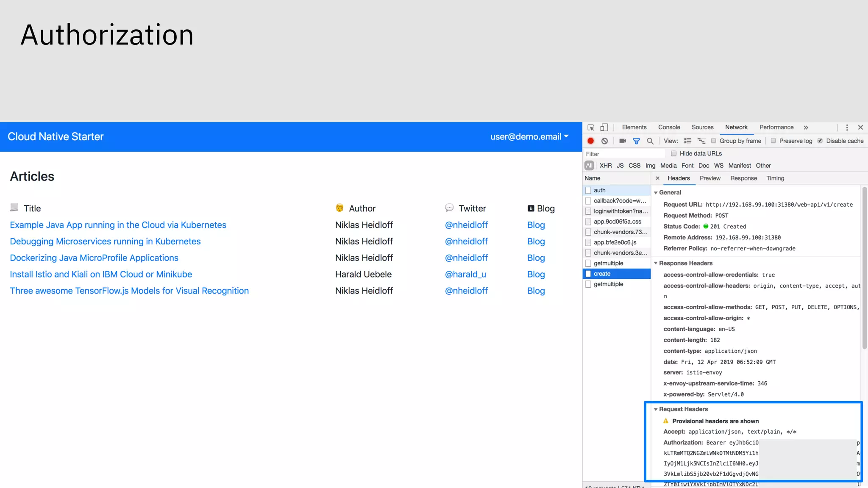The height and width of the screenshot is (488, 868).
Task: Toggle the device toolbar icon
Action: [604, 128]
